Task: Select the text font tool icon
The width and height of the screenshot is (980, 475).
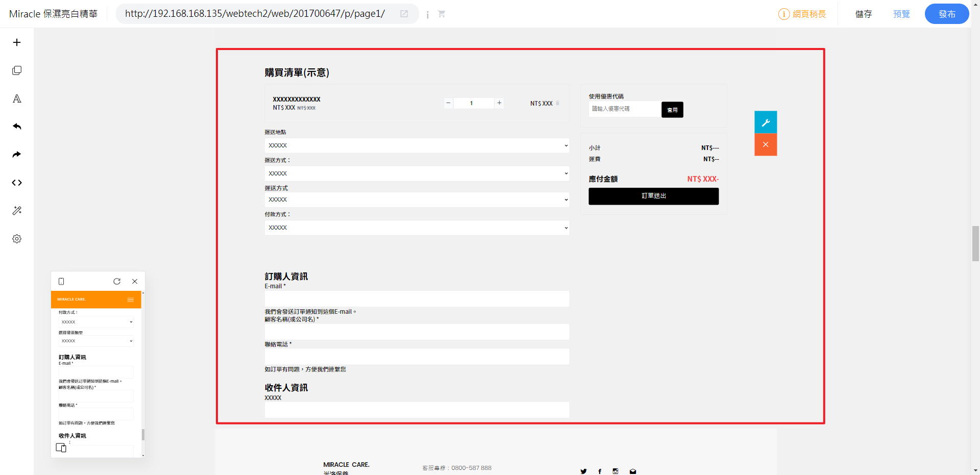Action: pos(17,98)
